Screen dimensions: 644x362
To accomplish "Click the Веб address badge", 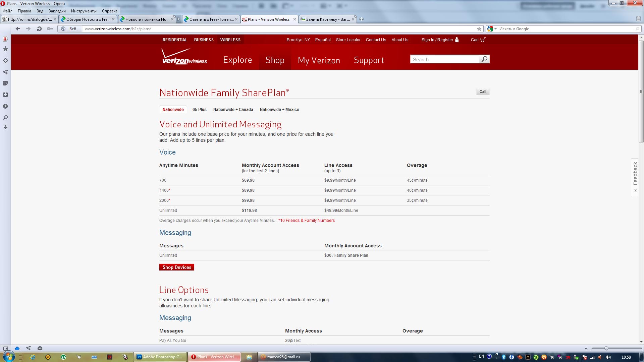I will [x=69, y=29].
